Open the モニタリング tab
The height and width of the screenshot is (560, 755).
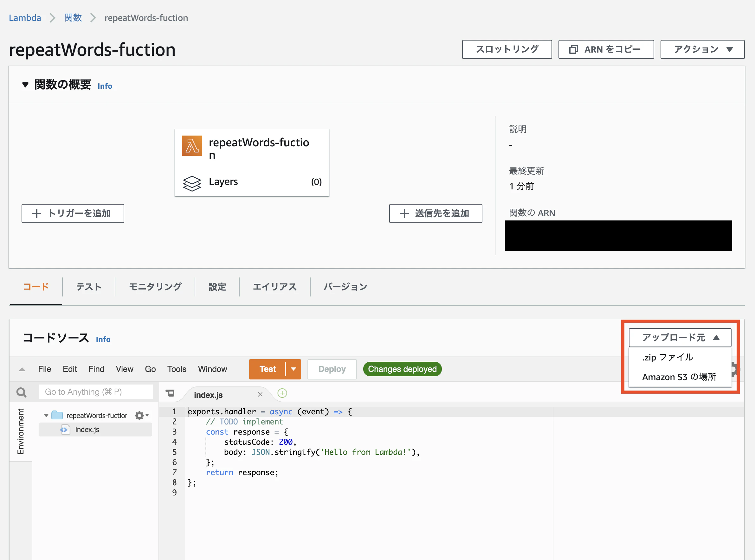pos(155,287)
